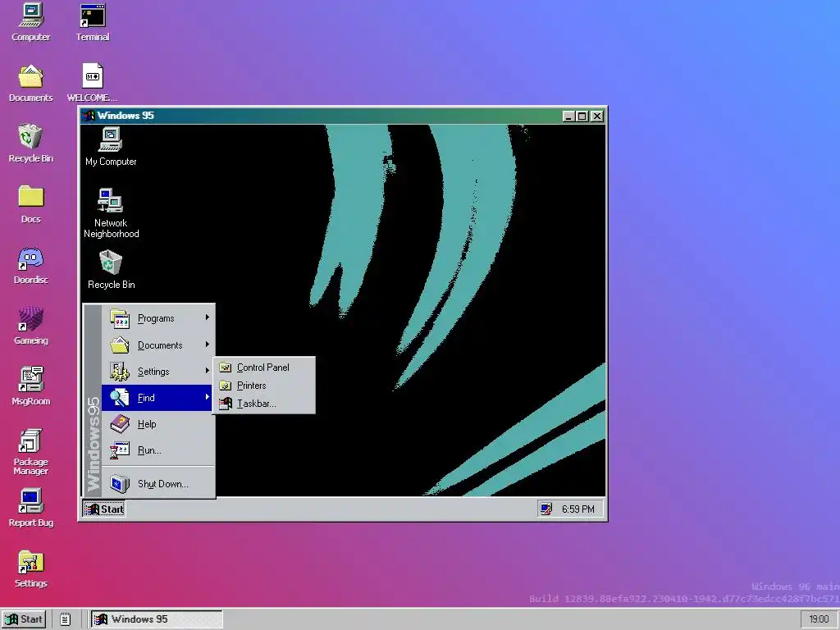Maximize the Windows 95 window

[x=582, y=116]
